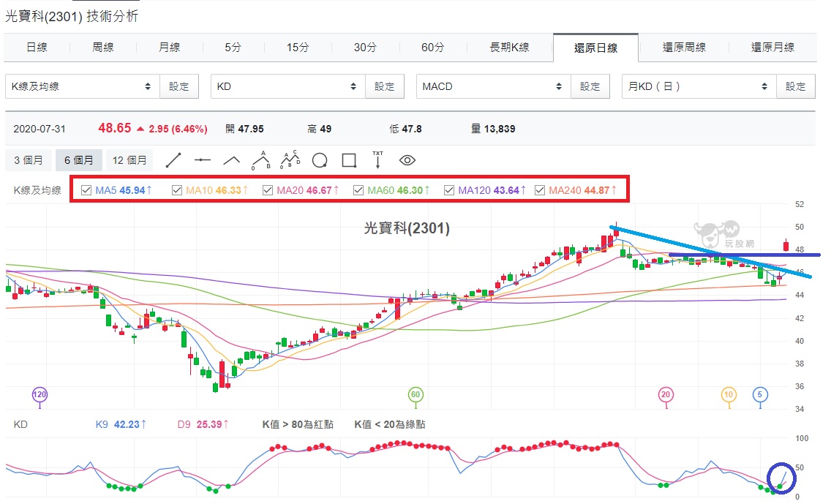
Task: Select the circle drawing tool
Action: click(320, 160)
